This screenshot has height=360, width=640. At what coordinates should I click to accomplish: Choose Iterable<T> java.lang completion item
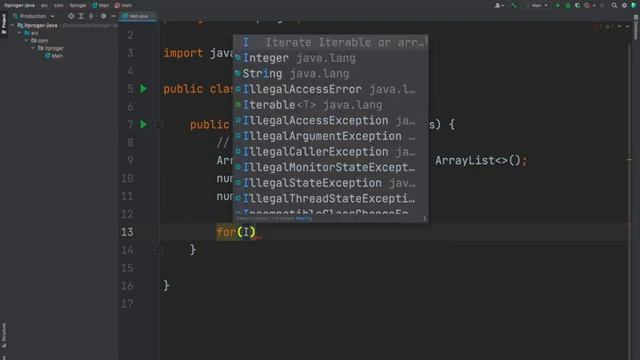click(330, 105)
